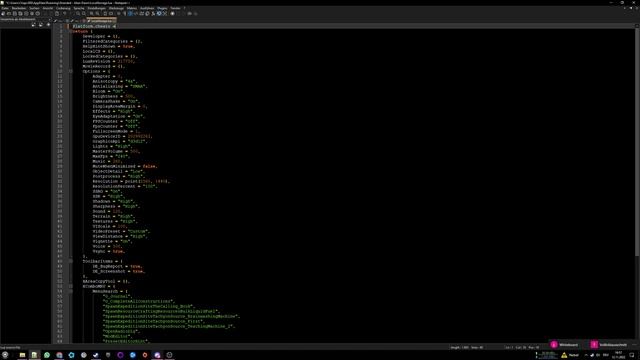This screenshot has width=640, height=360.
Task: Open the Find dialog via toolbar icon
Action: pos(78,13)
